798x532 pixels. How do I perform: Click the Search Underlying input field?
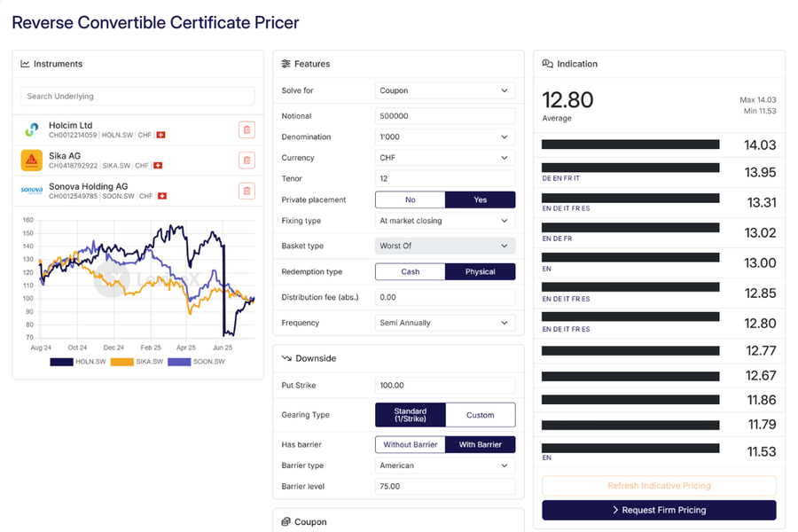click(x=137, y=96)
